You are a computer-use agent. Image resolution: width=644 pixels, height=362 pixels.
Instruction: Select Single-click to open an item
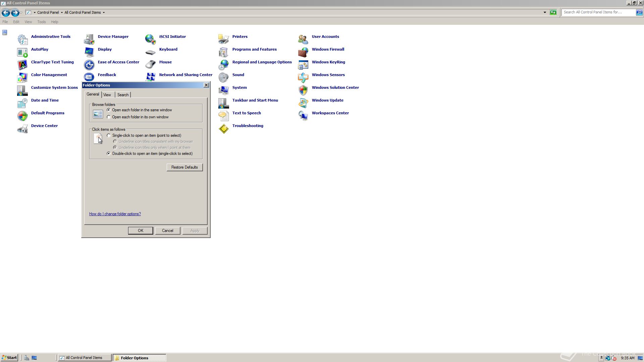109,135
